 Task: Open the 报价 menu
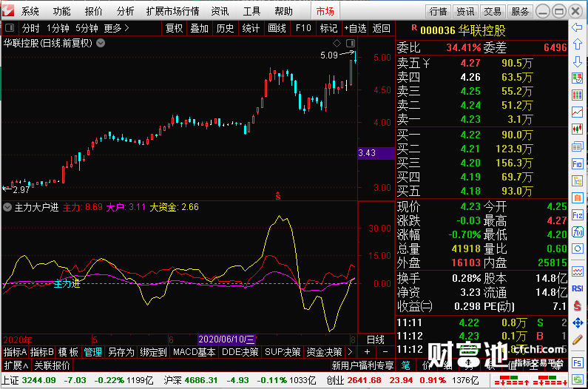pos(93,11)
